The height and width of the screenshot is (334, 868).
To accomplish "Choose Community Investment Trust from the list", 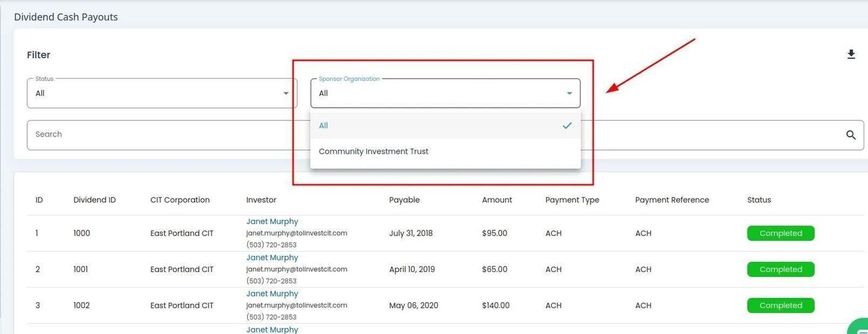I will point(373,151).
